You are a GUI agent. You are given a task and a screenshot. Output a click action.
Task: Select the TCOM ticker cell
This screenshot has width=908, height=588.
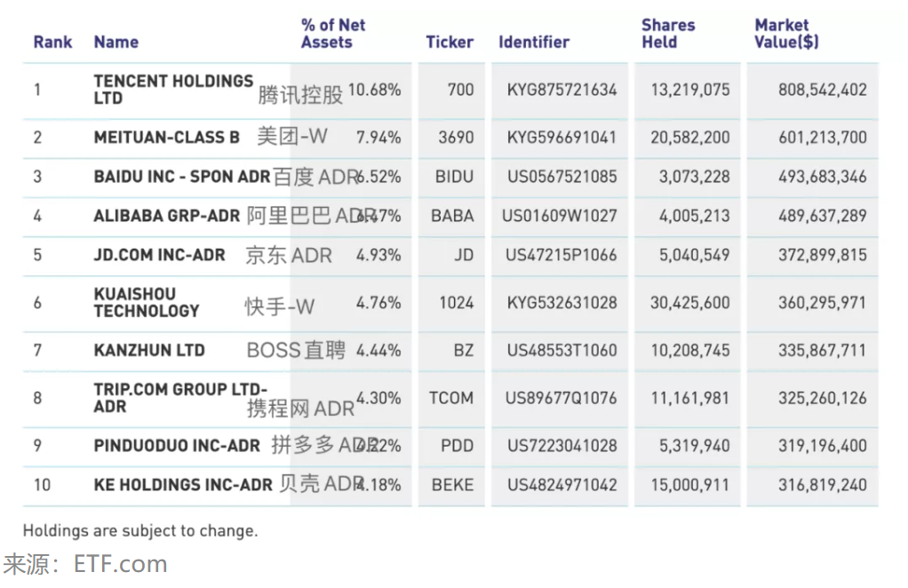(450, 398)
